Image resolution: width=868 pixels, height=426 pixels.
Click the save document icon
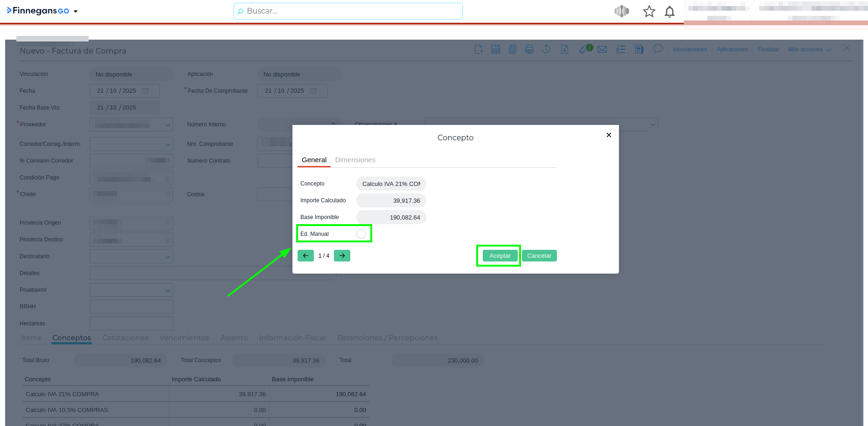pos(496,49)
